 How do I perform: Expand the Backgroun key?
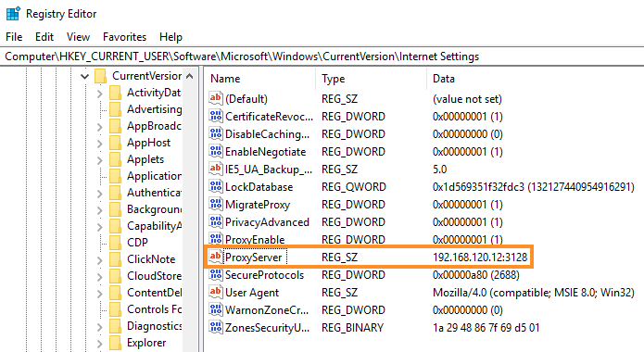[100, 210]
